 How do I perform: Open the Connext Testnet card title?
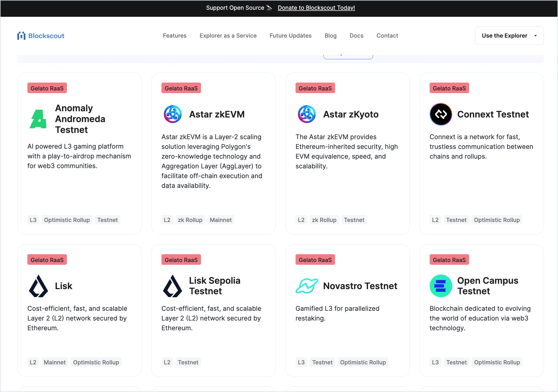click(493, 114)
